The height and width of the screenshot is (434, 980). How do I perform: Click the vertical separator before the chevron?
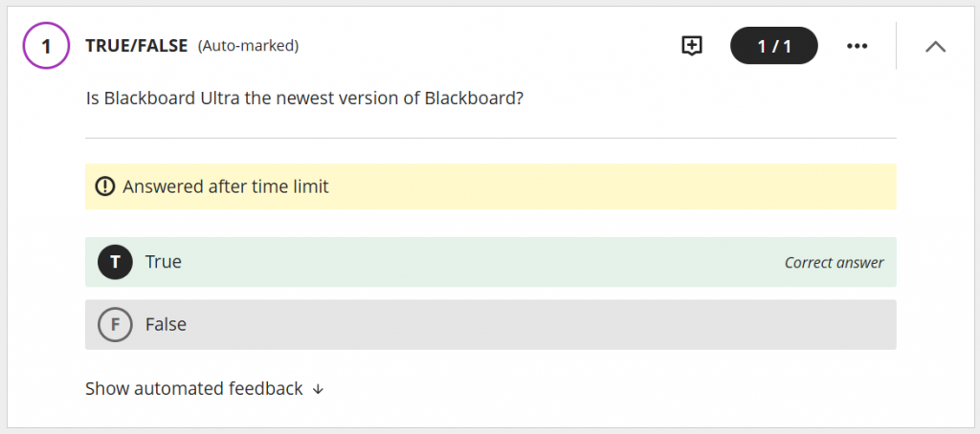(896, 46)
